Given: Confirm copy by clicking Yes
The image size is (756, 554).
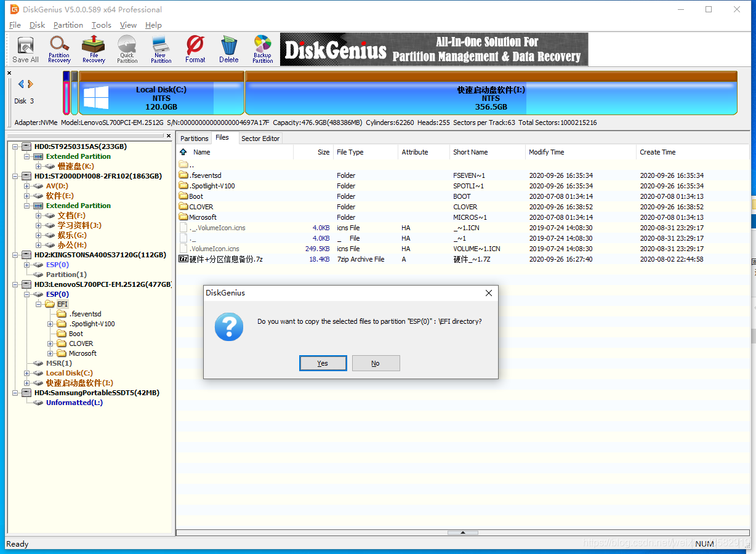Looking at the screenshot, I should [323, 363].
